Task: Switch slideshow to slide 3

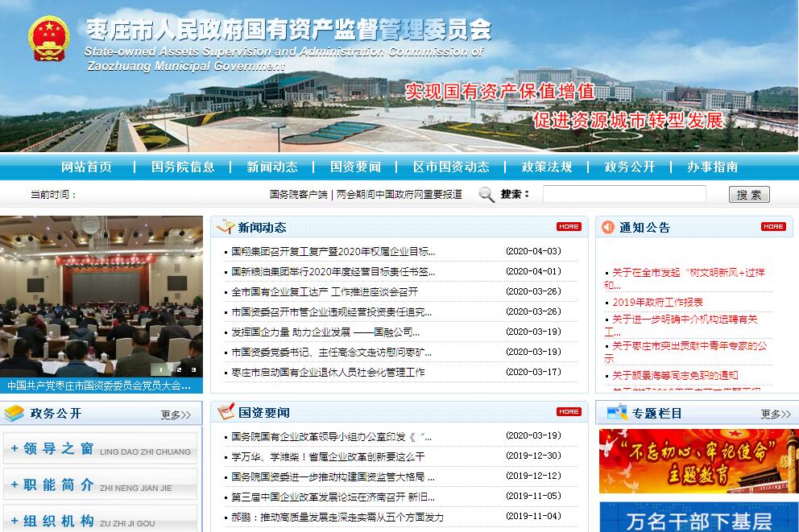Action: click(193, 369)
